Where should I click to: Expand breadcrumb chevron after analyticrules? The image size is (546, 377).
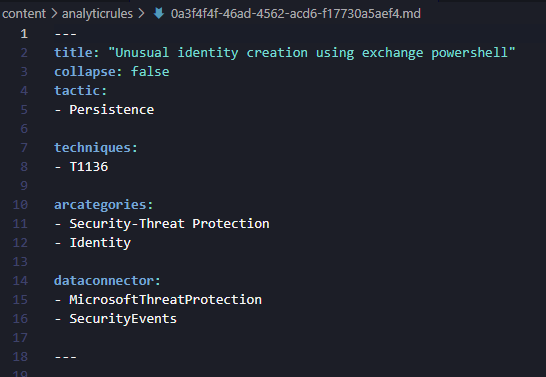[141, 14]
